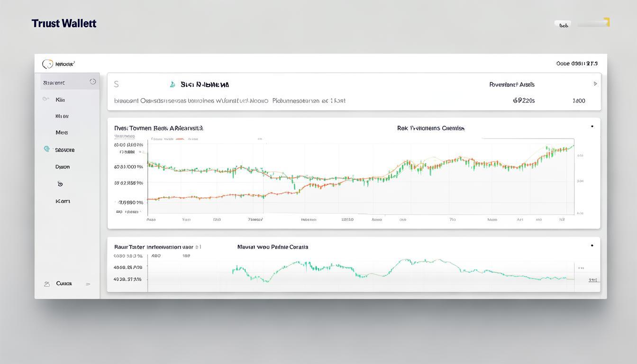
Task: Open options dot on candlestick chart card
Action: pos(592,127)
